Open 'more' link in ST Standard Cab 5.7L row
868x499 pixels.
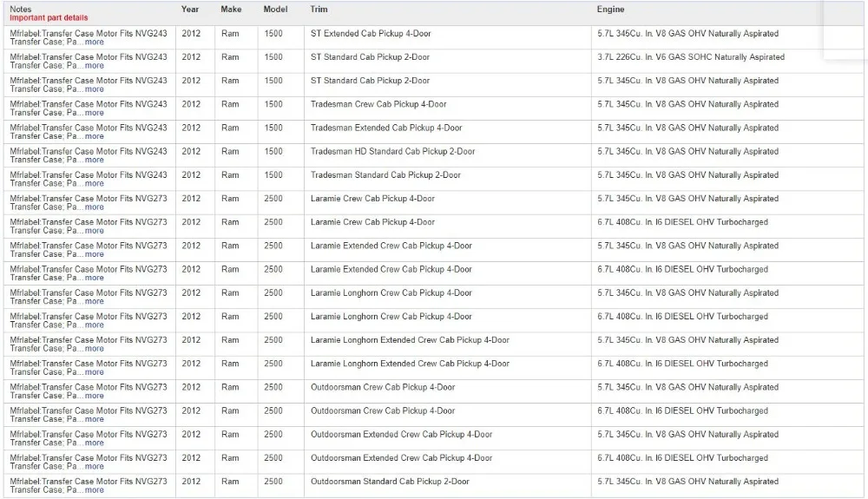click(94, 89)
